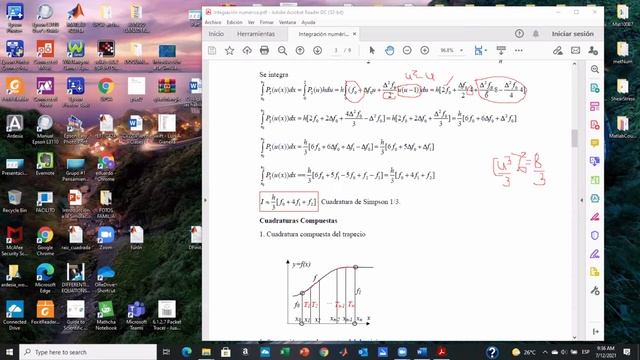Collapse the right tools pane arrow at bottom

(596, 331)
